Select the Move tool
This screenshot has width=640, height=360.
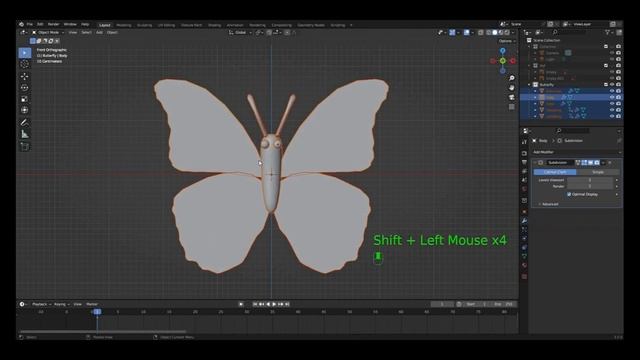[24, 76]
